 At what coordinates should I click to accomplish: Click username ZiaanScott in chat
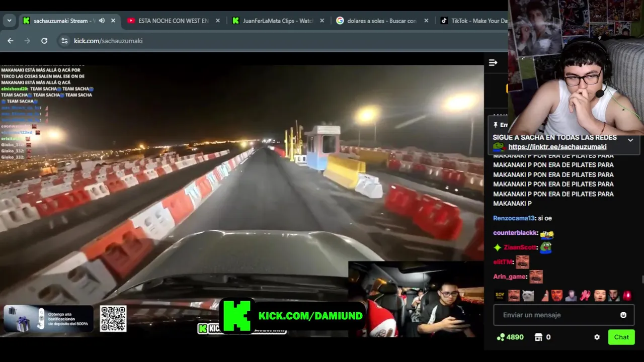[520, 247]
